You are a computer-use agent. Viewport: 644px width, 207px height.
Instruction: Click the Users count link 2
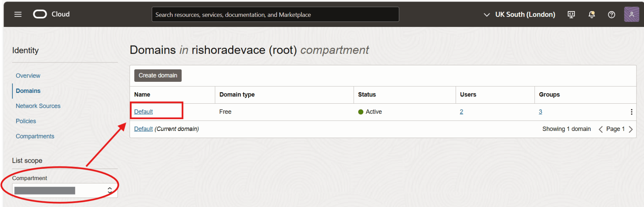(461, 112)
